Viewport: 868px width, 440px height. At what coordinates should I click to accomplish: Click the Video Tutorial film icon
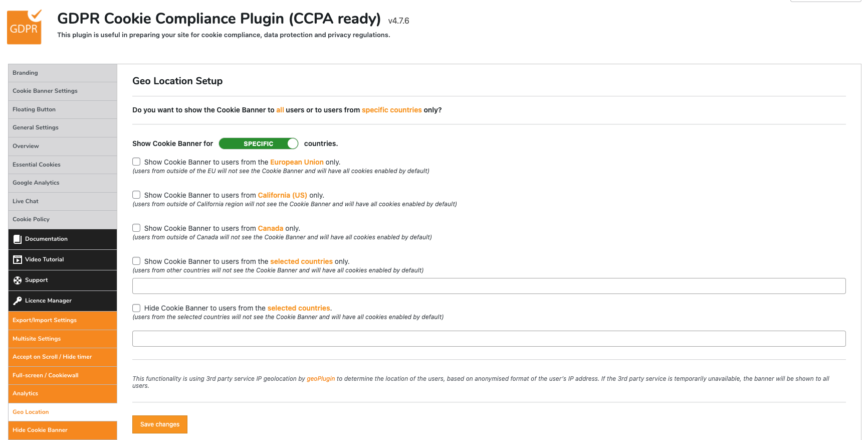18,259
